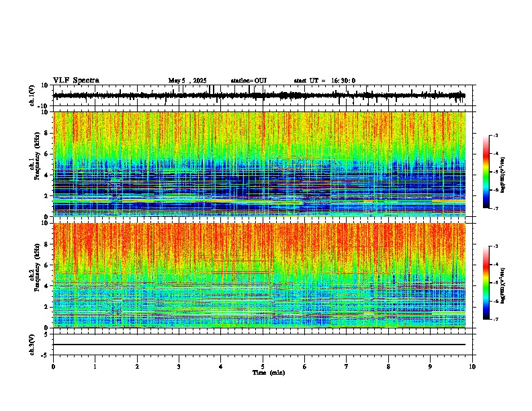The height and width of the screenshot is (411, 532).
Task: Click time axis tick label '3'
Action: [179, 367]
